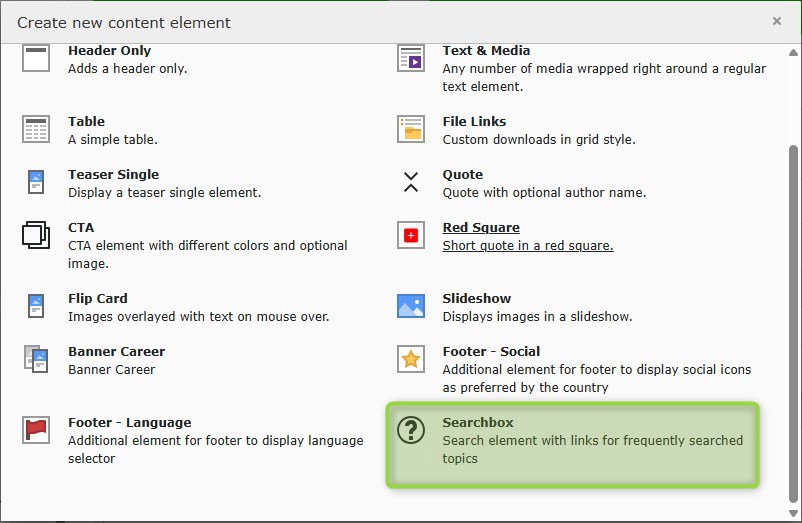Click "Short quote in a red square" link

click(x=528, y=246)
